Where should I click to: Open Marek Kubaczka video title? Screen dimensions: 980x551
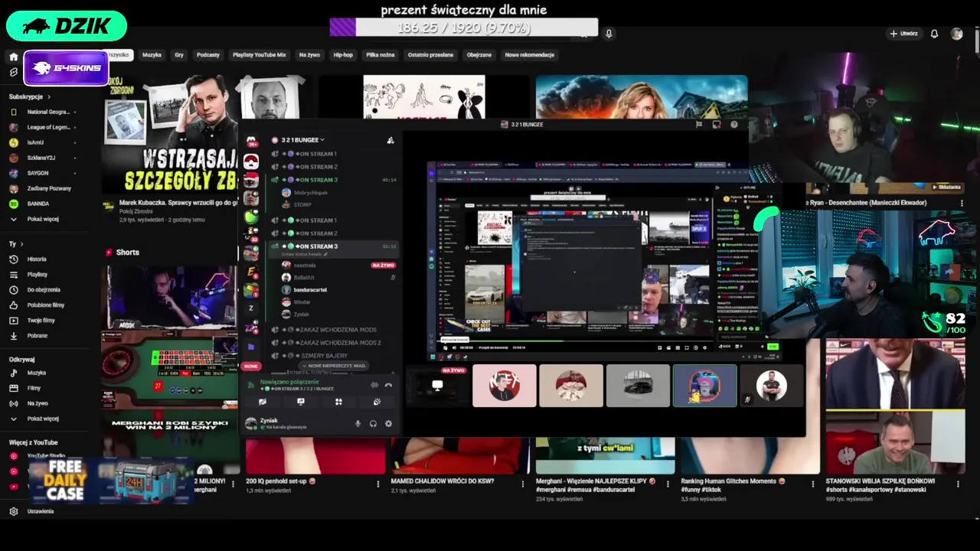pyautogui.click(x=179, y=203)
